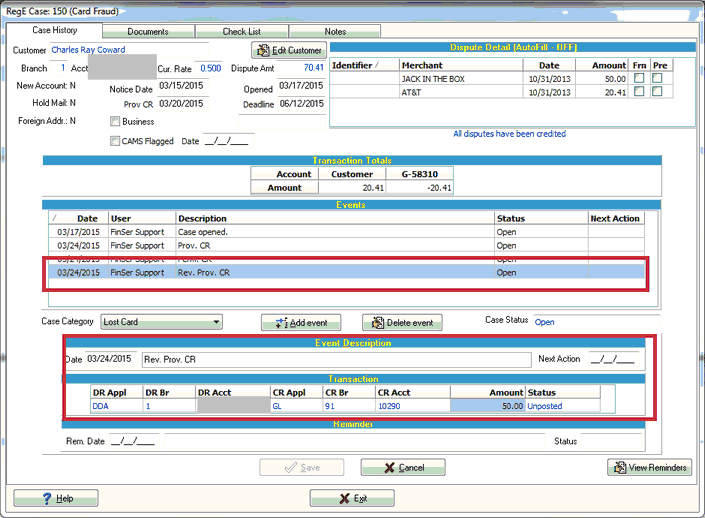Click the Case Status field showing Open
This screenshot has width=705, height=518.
(597, 322)
